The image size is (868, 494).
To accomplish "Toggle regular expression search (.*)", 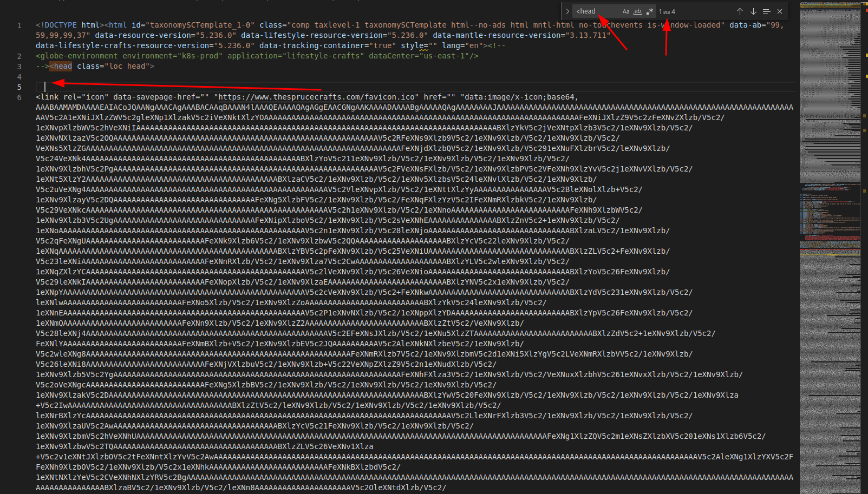I will tap(650, 11).
